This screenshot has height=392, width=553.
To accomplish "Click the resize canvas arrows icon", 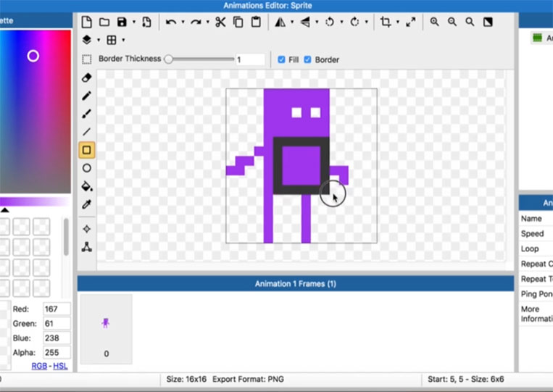I will point(410,22).
